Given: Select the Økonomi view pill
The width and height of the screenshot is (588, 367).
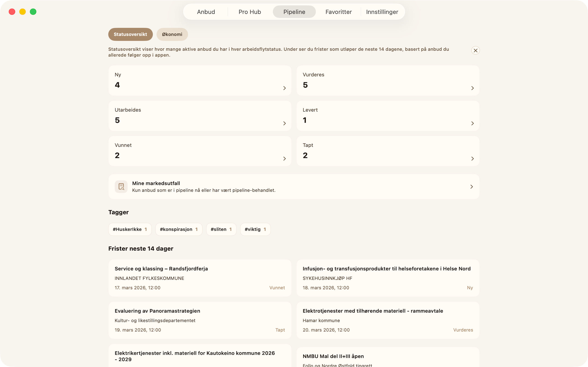Looking at the screenshot, I should [x=172, y=34].
